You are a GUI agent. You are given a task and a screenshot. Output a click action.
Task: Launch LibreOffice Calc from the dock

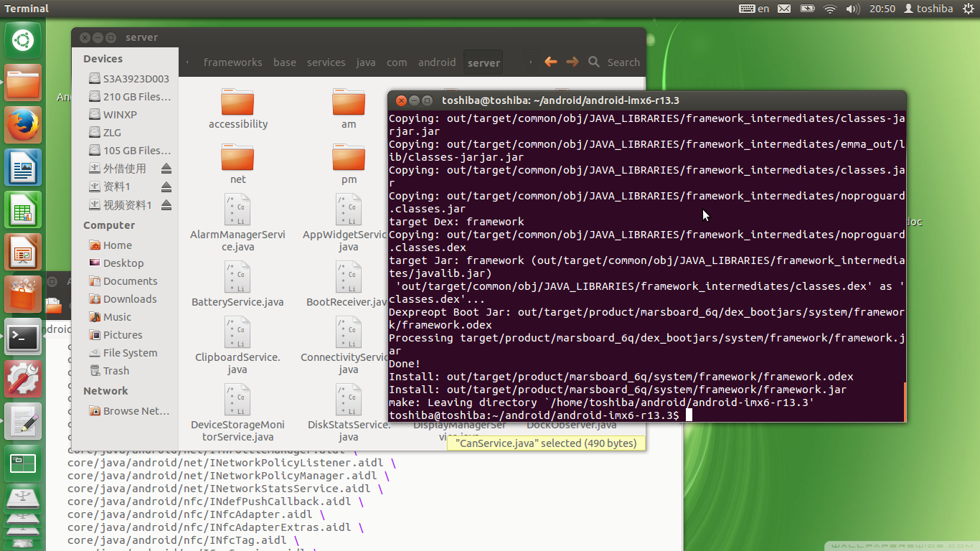(23, 210)
